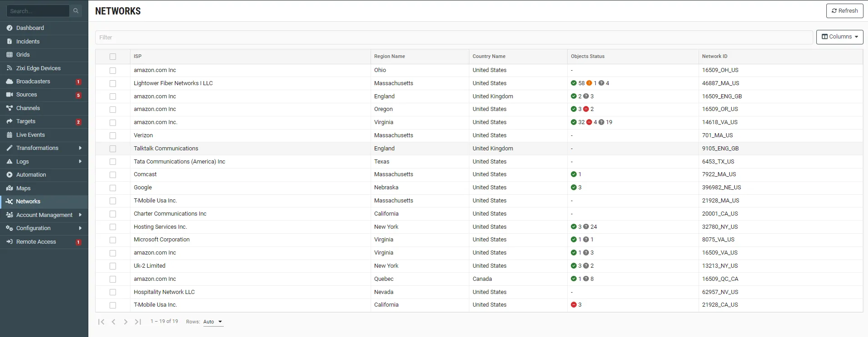868x337 pixels.
Task: Open the Rows Auto dropdown
Action: (213, 322)
